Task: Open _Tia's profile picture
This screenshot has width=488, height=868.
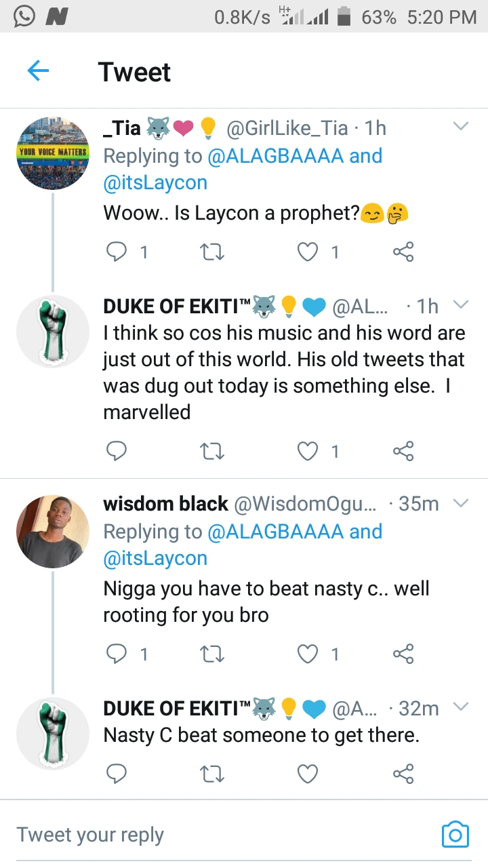Action: (x=53, y=153)
